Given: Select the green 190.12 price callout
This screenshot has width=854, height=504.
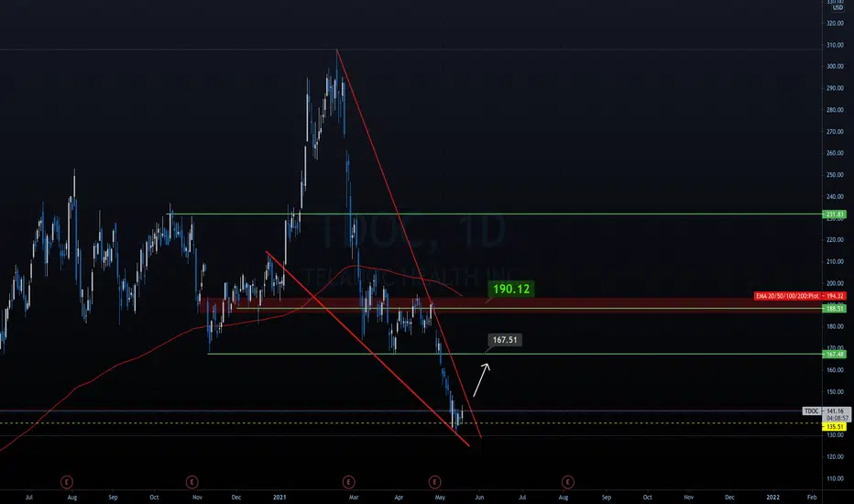Looking at the screenshot, I should click(x=511, y=289).
